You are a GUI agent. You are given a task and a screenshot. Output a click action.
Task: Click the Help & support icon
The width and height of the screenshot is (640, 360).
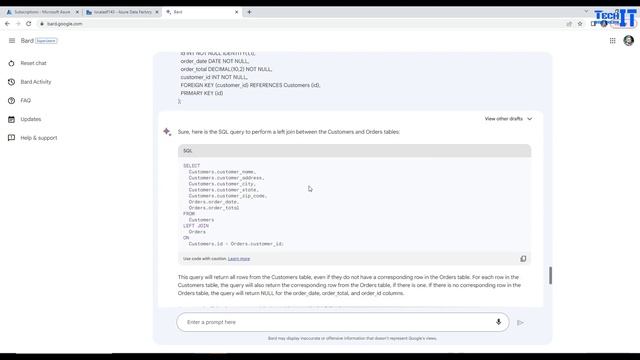click(x=11, y=138)
